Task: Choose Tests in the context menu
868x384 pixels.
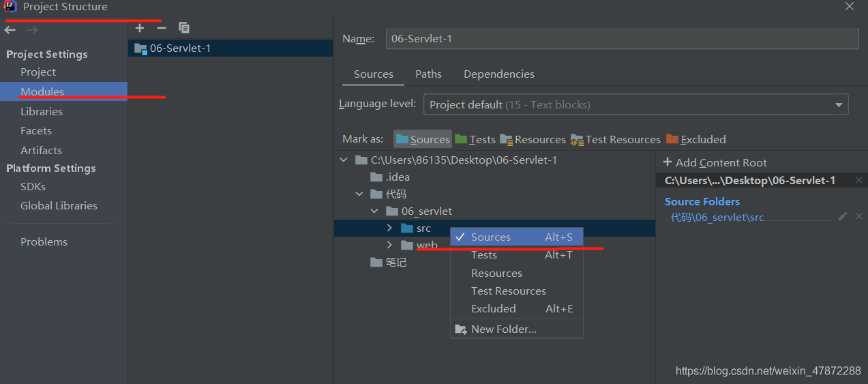Action: [517, 254]
